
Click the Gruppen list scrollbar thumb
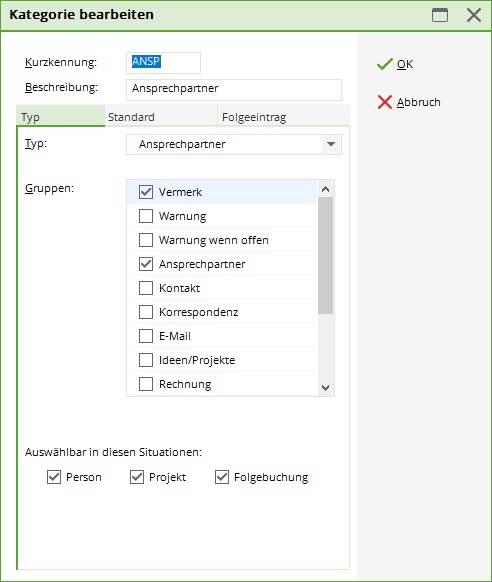point(325,255)
